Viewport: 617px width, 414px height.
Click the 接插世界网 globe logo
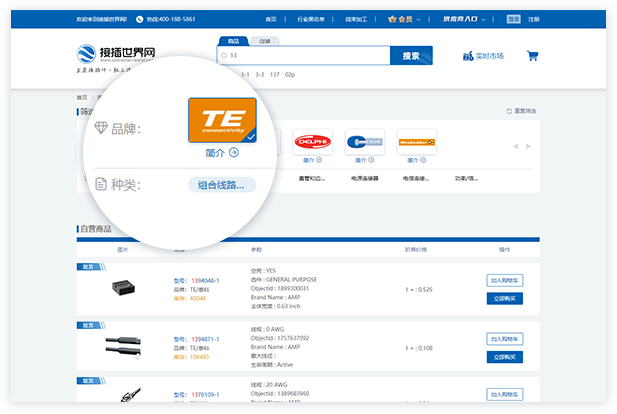(x=86, y=54)
